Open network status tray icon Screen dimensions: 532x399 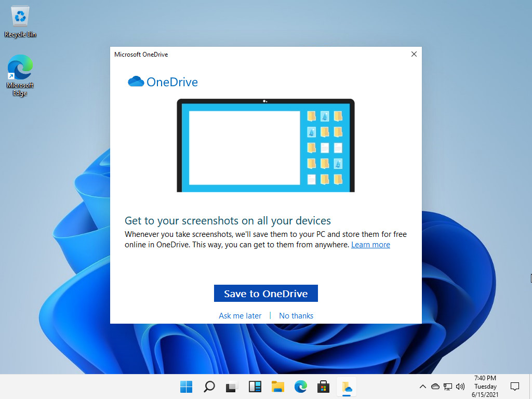(x=448, y=387)
